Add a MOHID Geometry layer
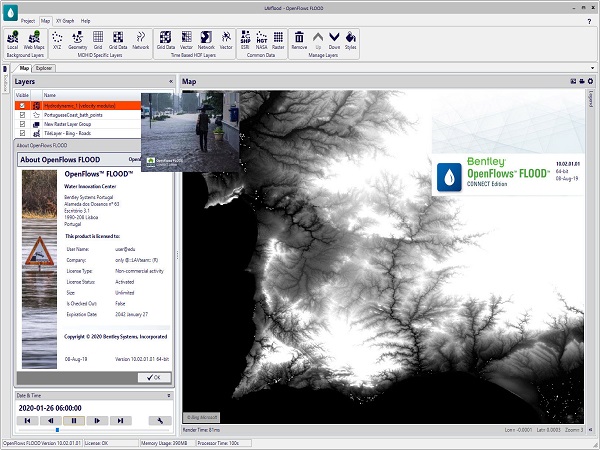Viewport: 600px width, 450px height. tap(78, 40)
